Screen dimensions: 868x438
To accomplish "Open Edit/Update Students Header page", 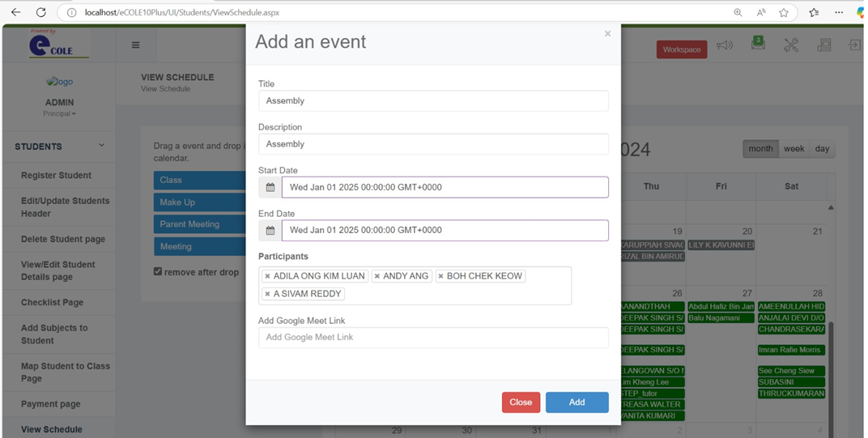I will (66, 207).
